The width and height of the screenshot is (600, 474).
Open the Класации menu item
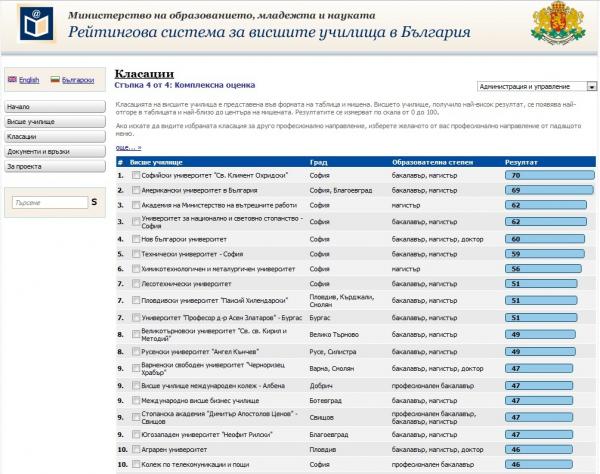click(55, 137)
